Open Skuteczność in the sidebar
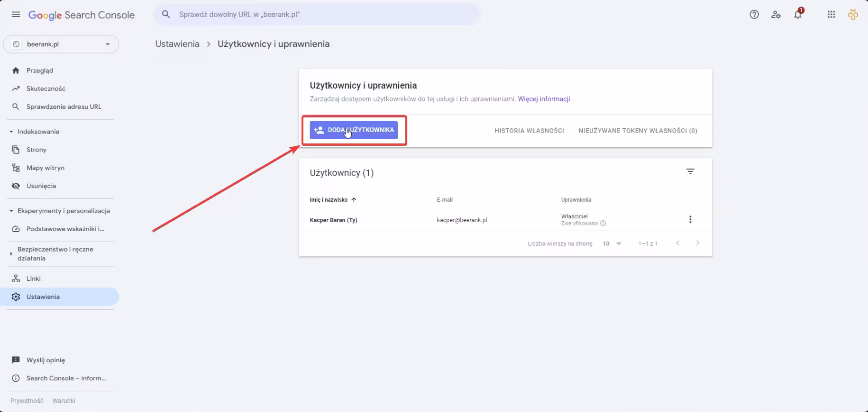 tap(46, 89)
